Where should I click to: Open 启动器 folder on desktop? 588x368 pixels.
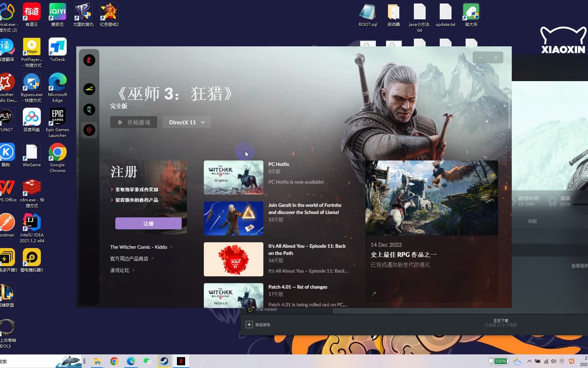click(x=394, y=15)
